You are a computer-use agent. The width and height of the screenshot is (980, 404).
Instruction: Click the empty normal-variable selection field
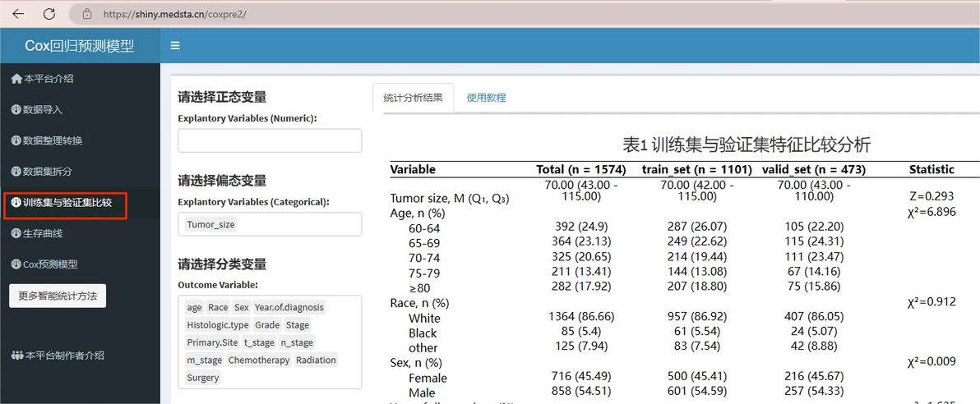[x=270, y=140]
